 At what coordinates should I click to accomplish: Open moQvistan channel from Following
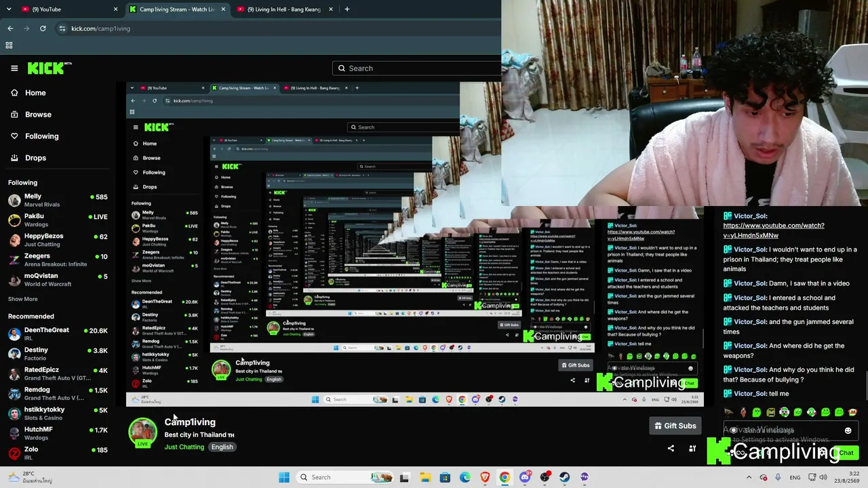58,279
